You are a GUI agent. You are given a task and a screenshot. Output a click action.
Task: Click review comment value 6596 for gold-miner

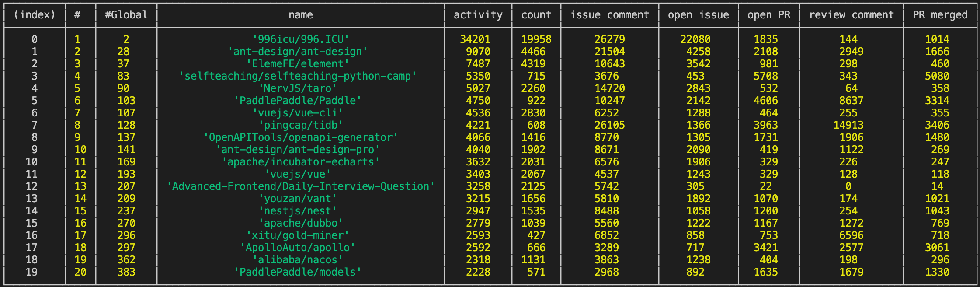click(x=851, y=235)
